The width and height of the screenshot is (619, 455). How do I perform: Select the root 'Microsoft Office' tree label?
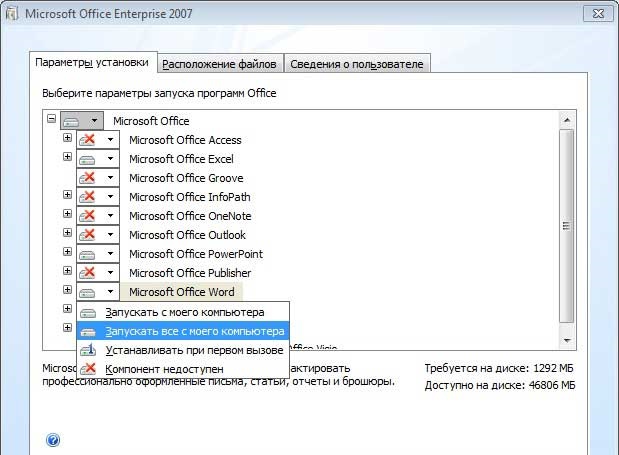click(x=151, y=121)
